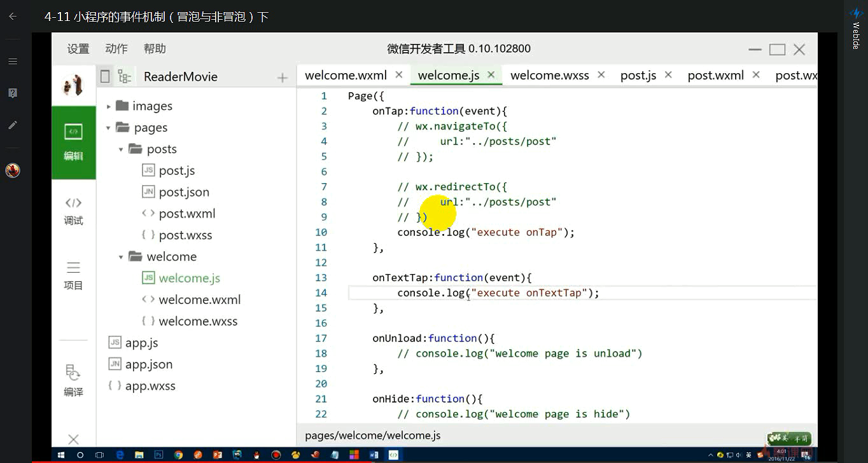Open the hamburger menu in the left rail
This screenshot has height=463, width=868.
[12, 62]
